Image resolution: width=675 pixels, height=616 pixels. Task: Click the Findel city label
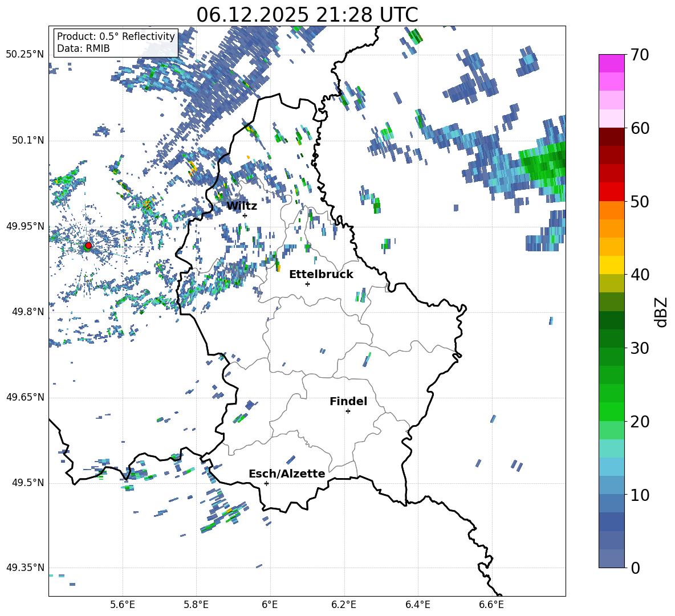tap(348, 401)
